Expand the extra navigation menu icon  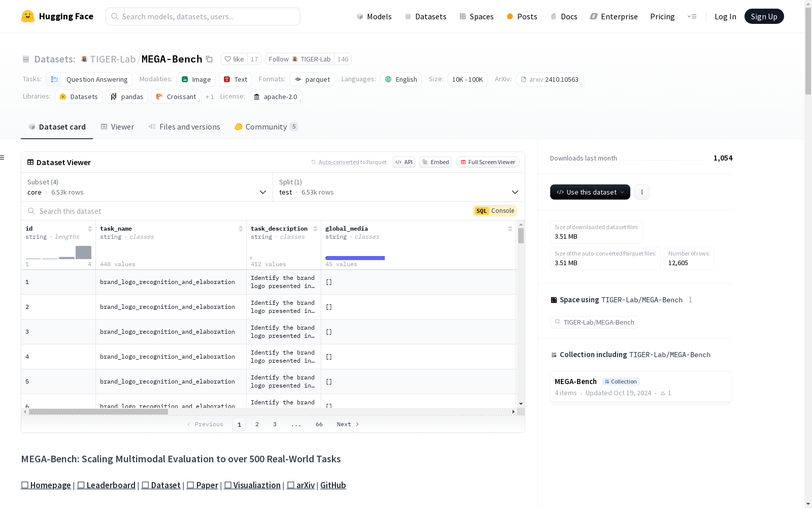coord(692,16)
